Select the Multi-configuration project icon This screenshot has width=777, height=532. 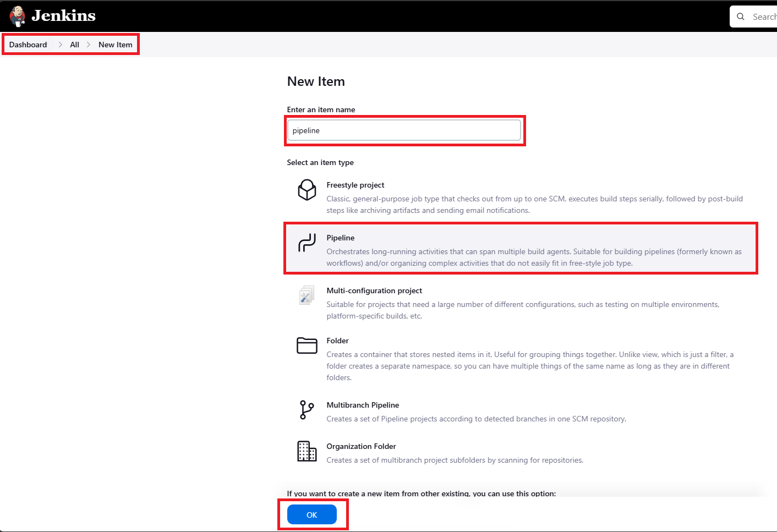tap(307, 295)
